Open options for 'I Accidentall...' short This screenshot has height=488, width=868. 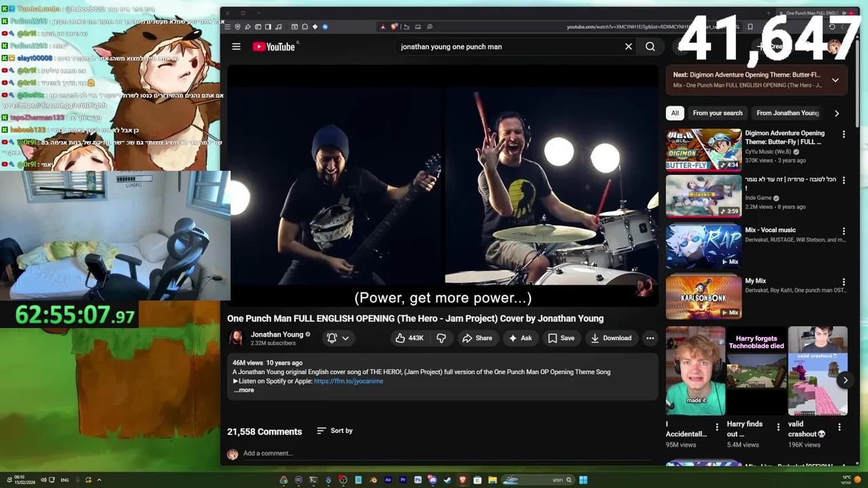717,427
